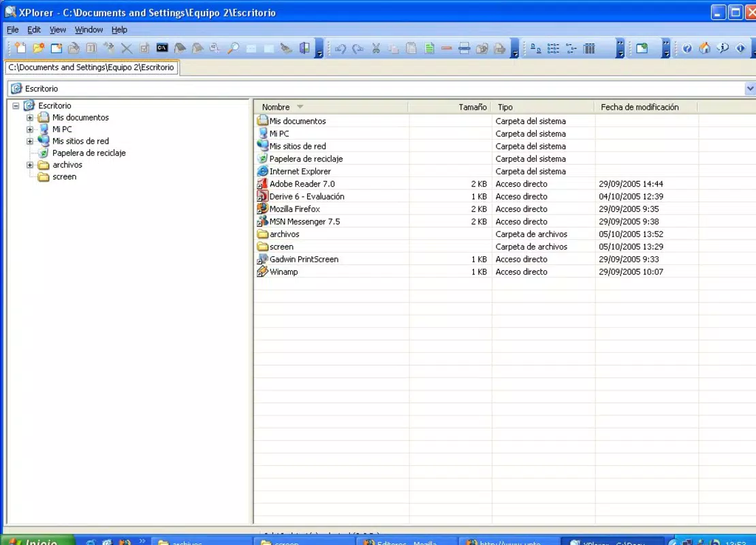
Task: Click the blue diamond about icon
Action: [740, 48]
